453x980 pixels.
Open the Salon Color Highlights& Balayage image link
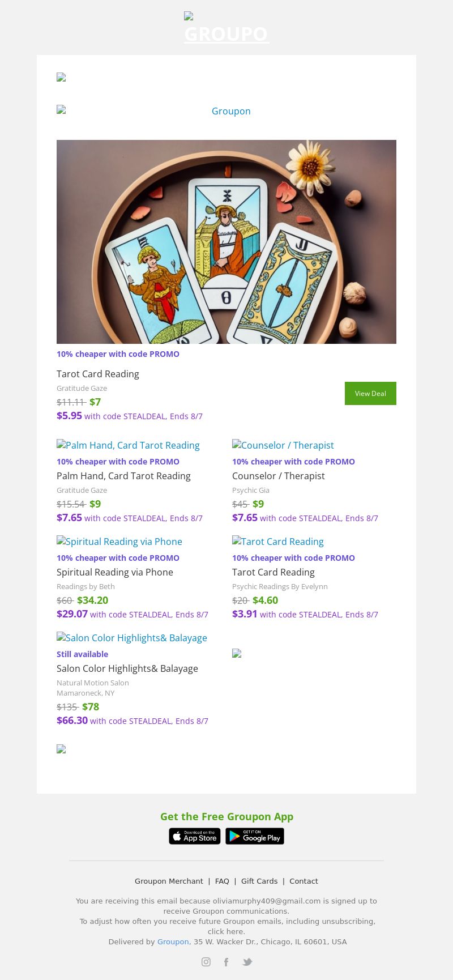tap(132, 638)
